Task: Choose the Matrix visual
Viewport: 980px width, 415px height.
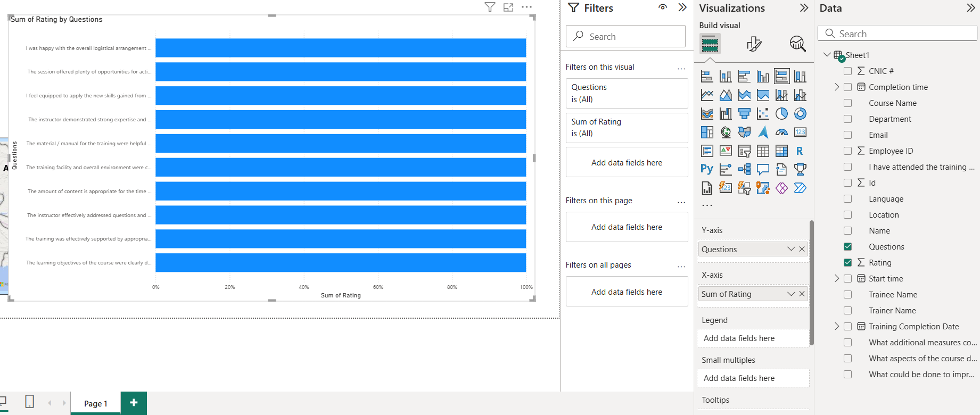Action: coord(781,151)
